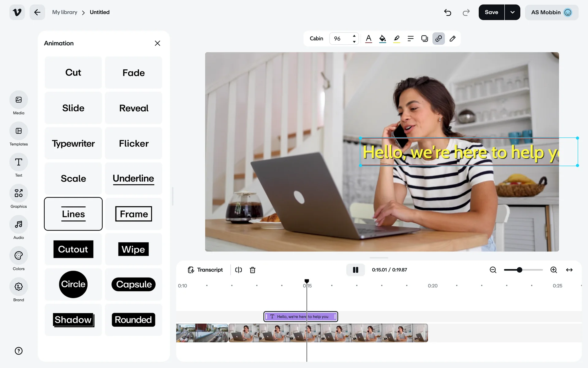The width and height of the screenshot is (588, 368).
Task: Increase font size with stepper arrow
Action: point(354,36)
